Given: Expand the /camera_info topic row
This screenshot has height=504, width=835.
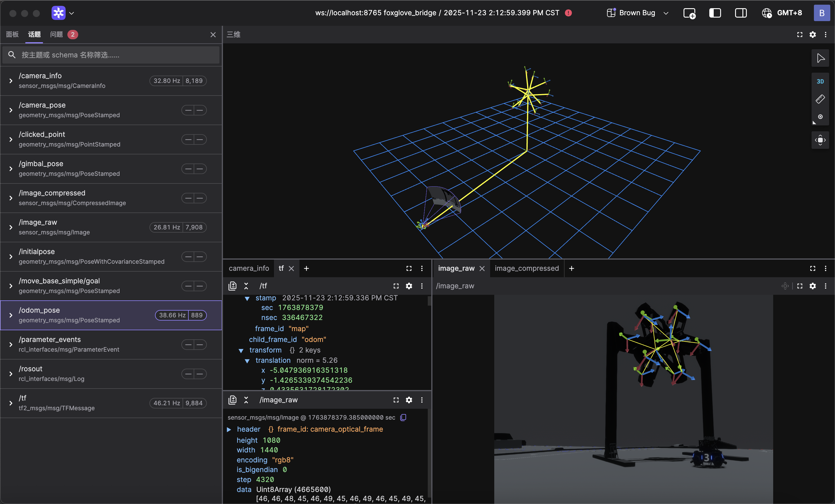Looking at the screenshot, I should click(x=11, y=81).
